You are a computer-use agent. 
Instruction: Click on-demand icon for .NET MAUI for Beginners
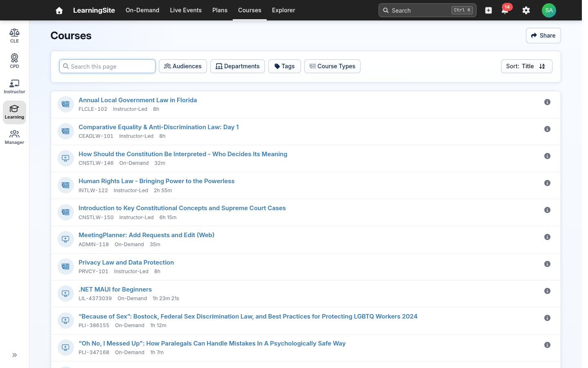tap(65, 293)
